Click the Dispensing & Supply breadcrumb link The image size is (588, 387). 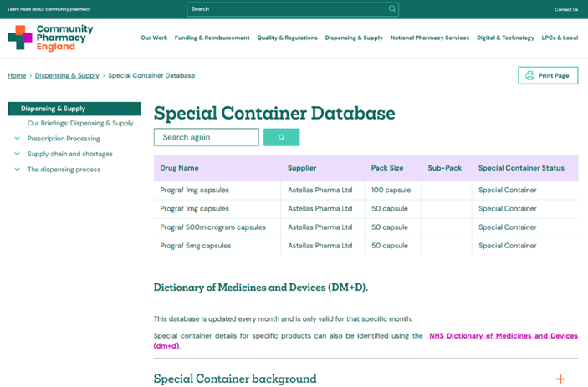click(67, 75)
